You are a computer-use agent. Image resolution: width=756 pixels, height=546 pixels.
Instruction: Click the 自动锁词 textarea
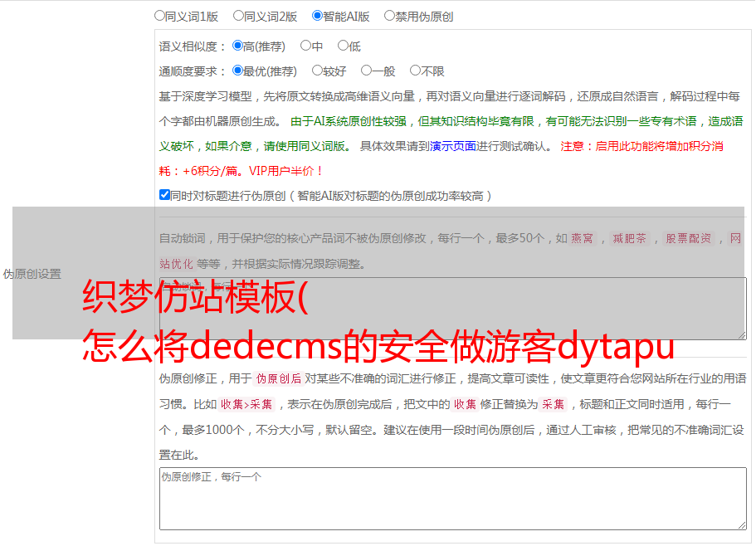coord(453,309)
